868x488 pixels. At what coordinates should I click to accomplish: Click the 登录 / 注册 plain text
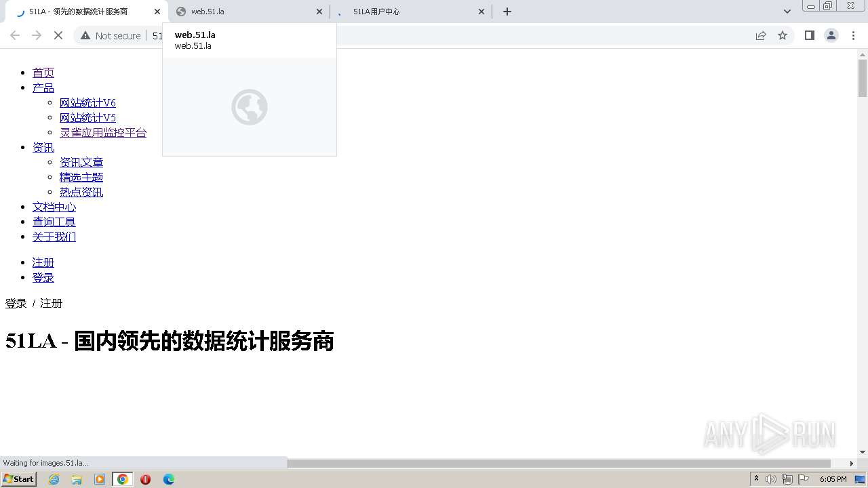pyautogui.click(x=34, y=303)
